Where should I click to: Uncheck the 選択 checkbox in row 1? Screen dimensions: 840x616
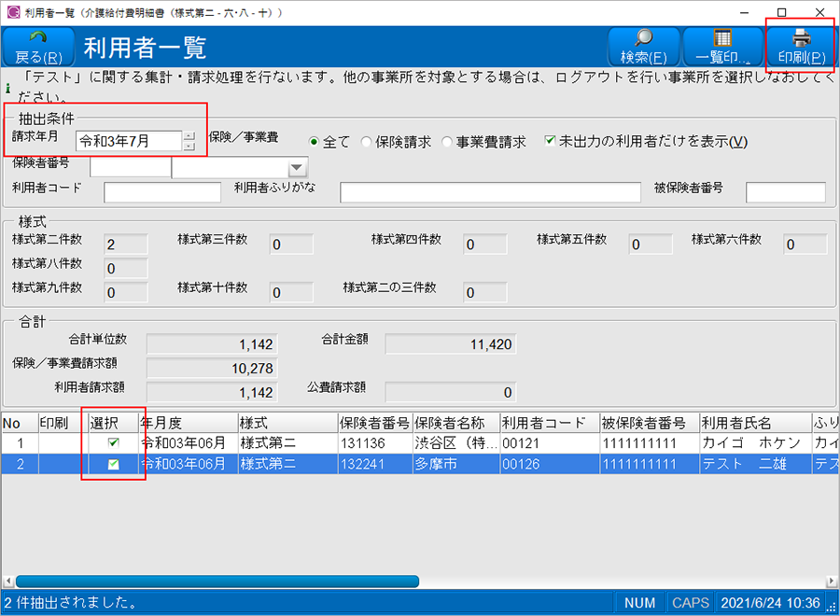coord(114,442)
